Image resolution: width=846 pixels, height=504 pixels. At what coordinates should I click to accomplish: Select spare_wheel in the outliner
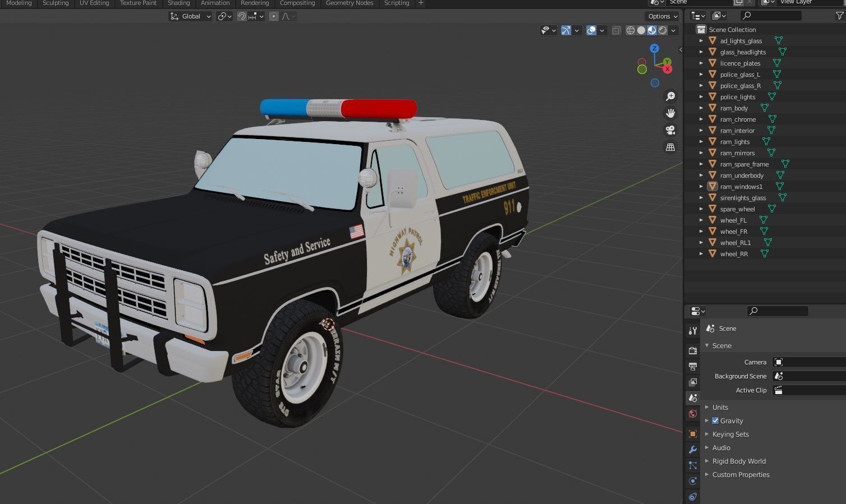click(x=737, y=209)
